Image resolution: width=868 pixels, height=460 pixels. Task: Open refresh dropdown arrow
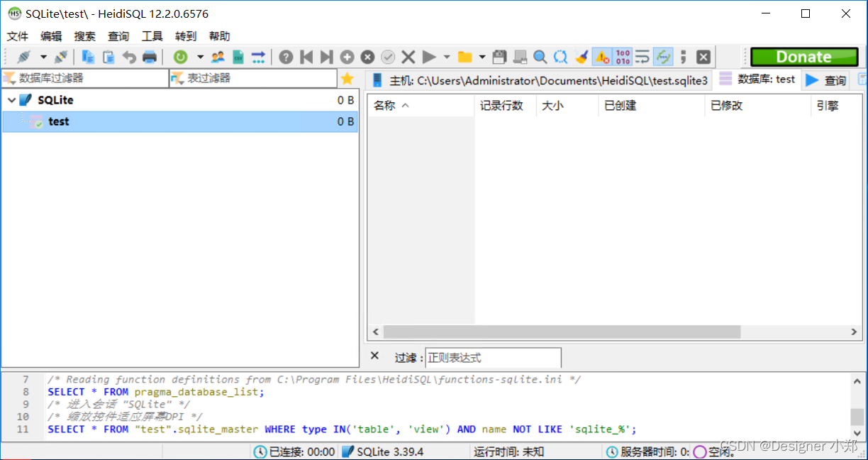(200, 57)
